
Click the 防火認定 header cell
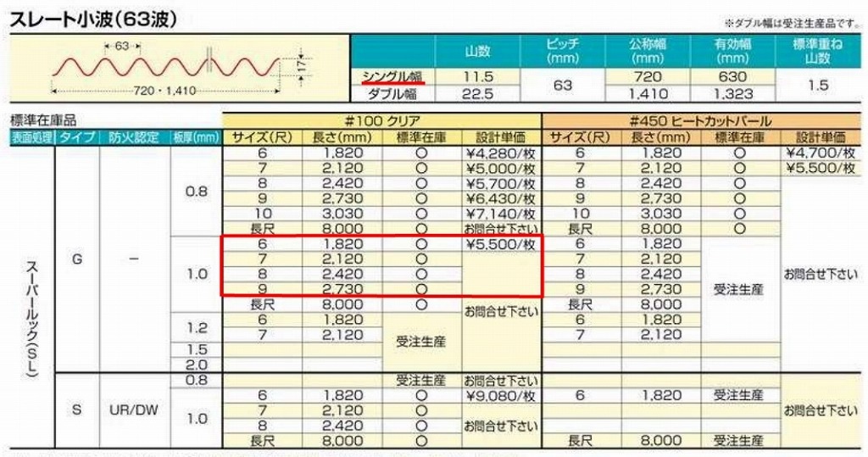click(x=134, y=137)
